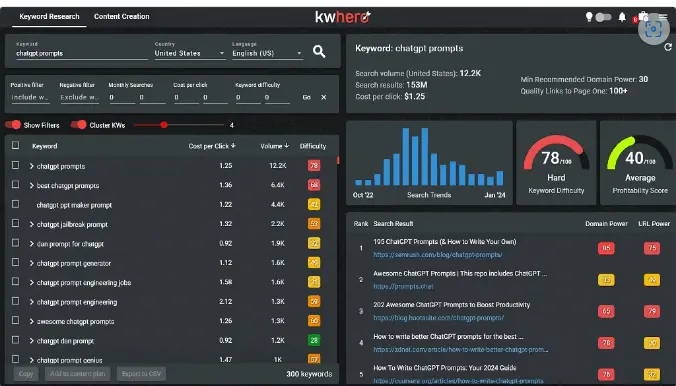Click difficulty badge 78 for chatgpt prompts

click(x=314, y=166)
